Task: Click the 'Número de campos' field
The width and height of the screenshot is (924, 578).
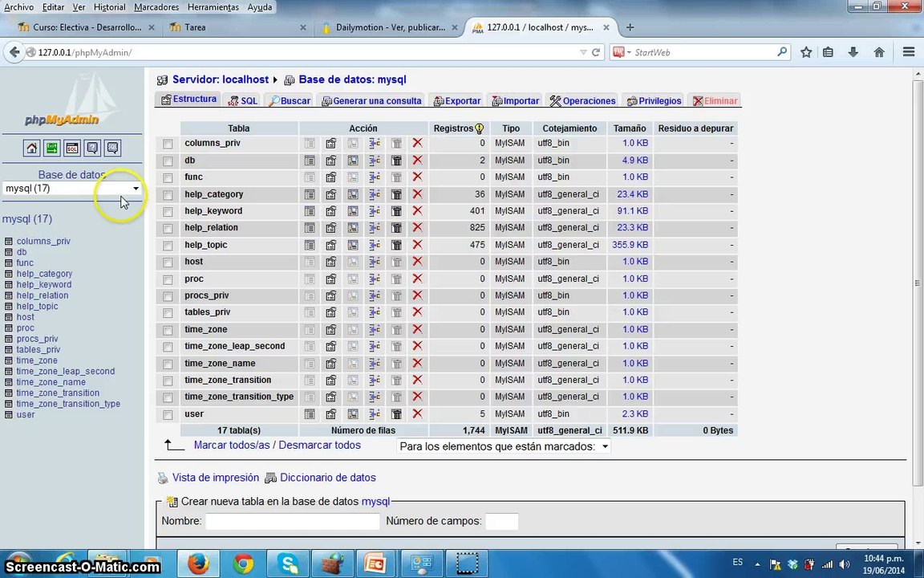Action: [x=501, y=521]
